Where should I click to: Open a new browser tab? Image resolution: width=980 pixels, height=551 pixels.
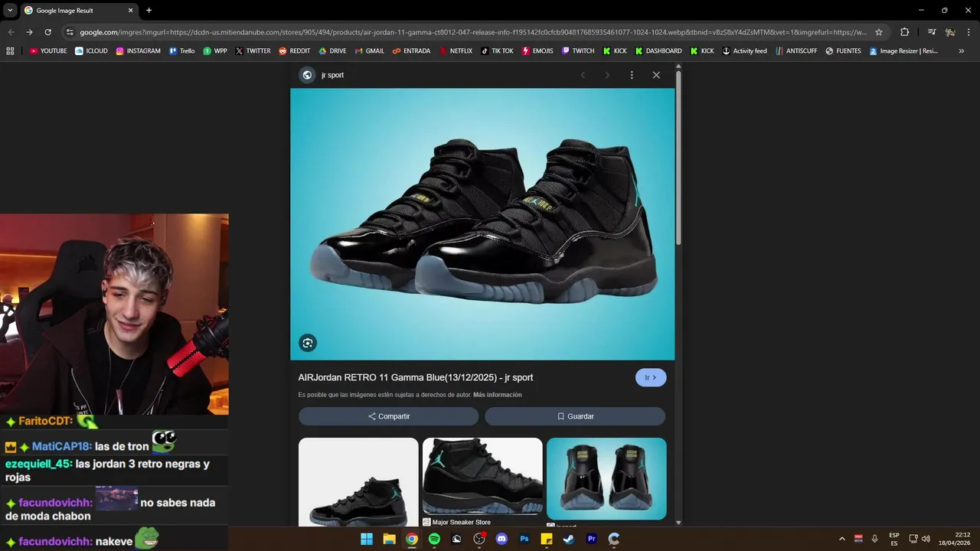(149, 11)
